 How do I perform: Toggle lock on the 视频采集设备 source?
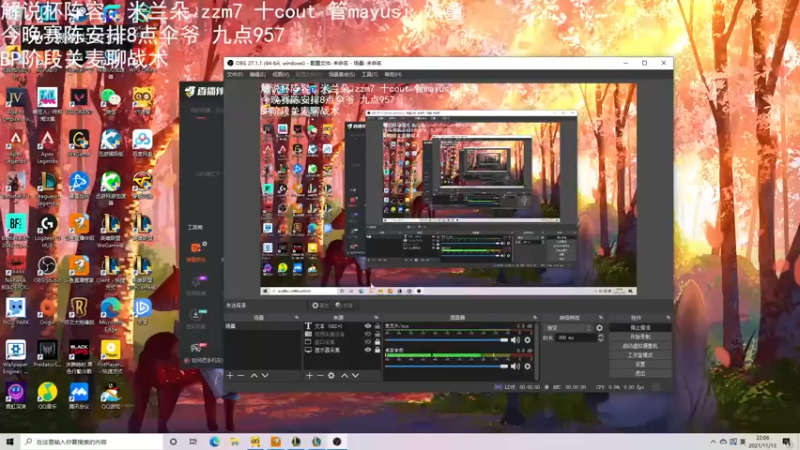(x=377, y=334)
